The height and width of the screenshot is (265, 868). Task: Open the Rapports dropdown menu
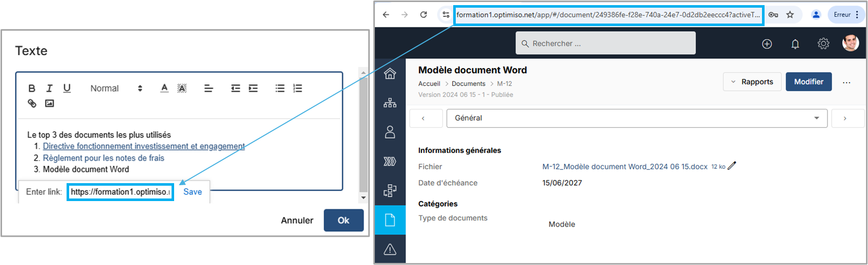click(x=752, y=82)
